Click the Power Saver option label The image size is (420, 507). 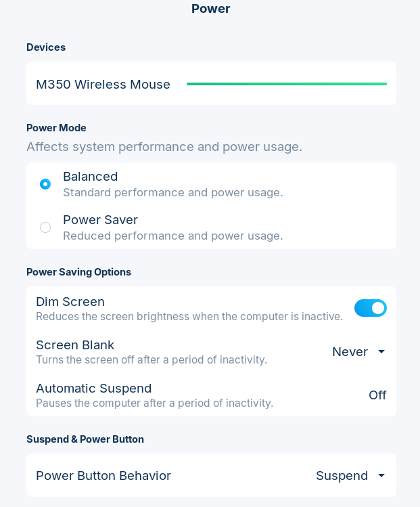[100, 220]
